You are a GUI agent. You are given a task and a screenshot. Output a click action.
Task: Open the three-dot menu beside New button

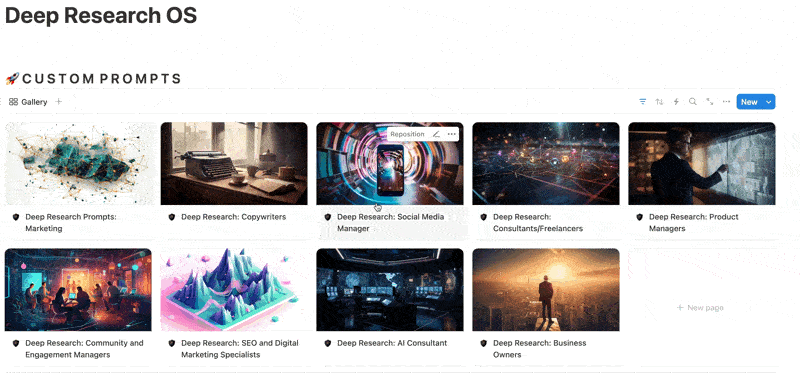pyautogui.click(x=727, y=102)
